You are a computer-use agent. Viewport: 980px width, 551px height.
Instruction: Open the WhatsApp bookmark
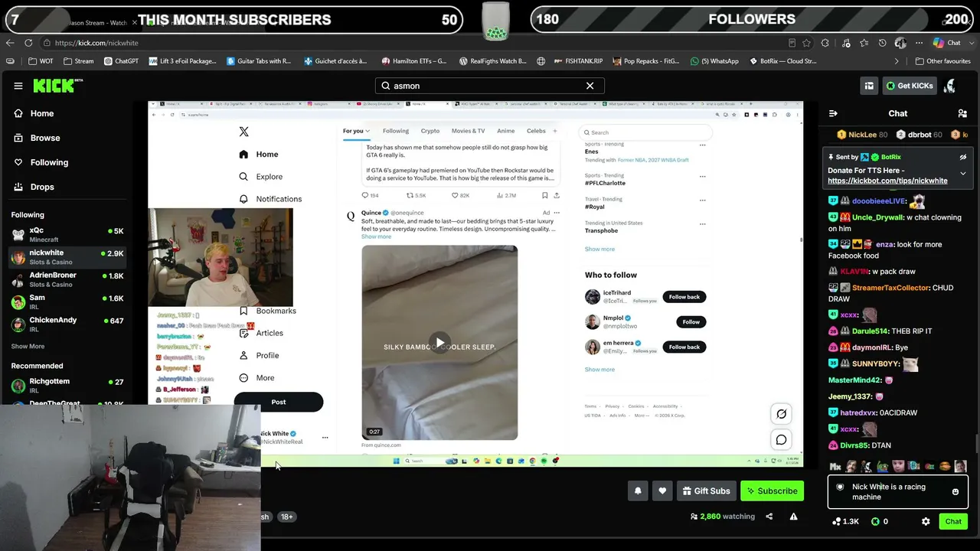[714, 61]
